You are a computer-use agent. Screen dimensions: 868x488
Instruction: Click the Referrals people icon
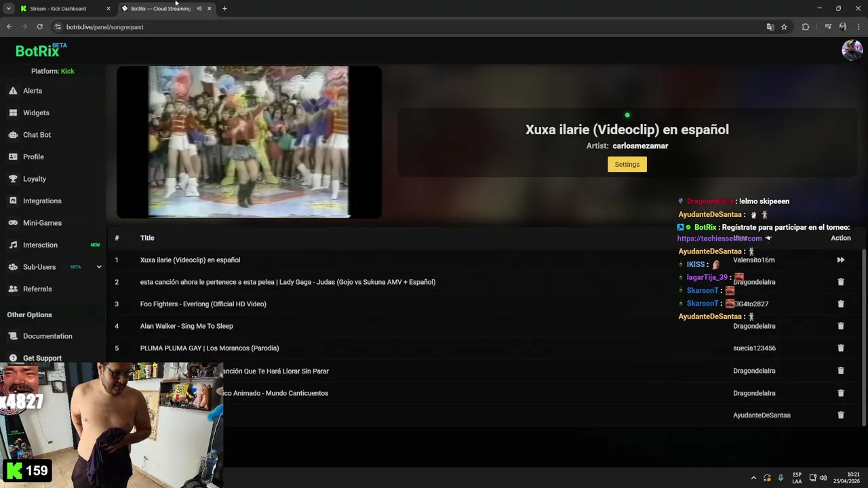[x=13, y=289]
